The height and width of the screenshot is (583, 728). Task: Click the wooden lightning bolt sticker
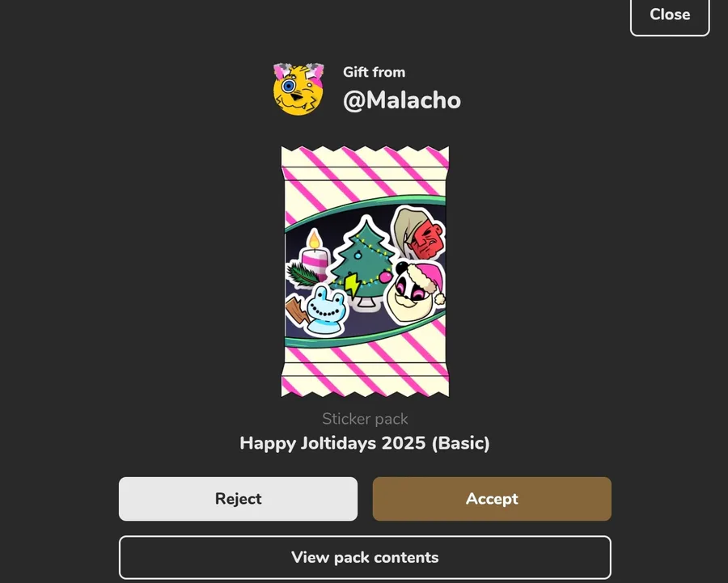[x=296, y=311]
